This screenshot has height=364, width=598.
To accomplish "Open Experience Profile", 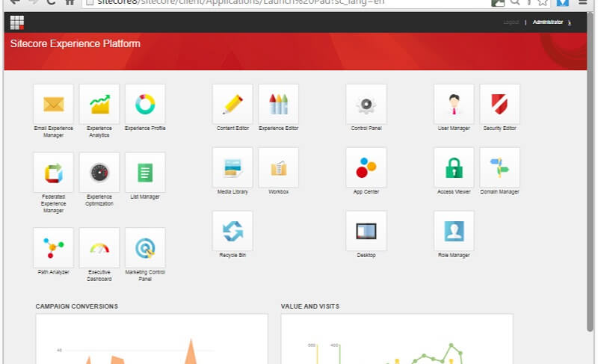I will [145, 104].
